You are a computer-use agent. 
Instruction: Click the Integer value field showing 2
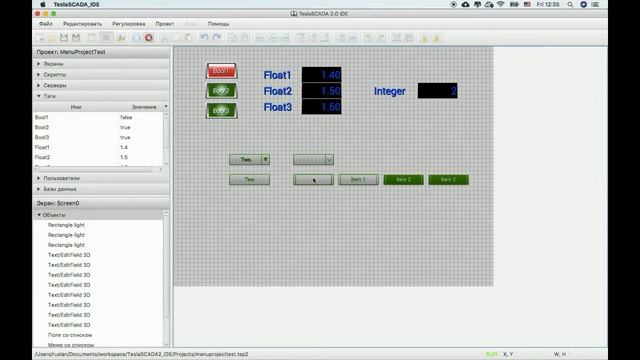(438, 91)
